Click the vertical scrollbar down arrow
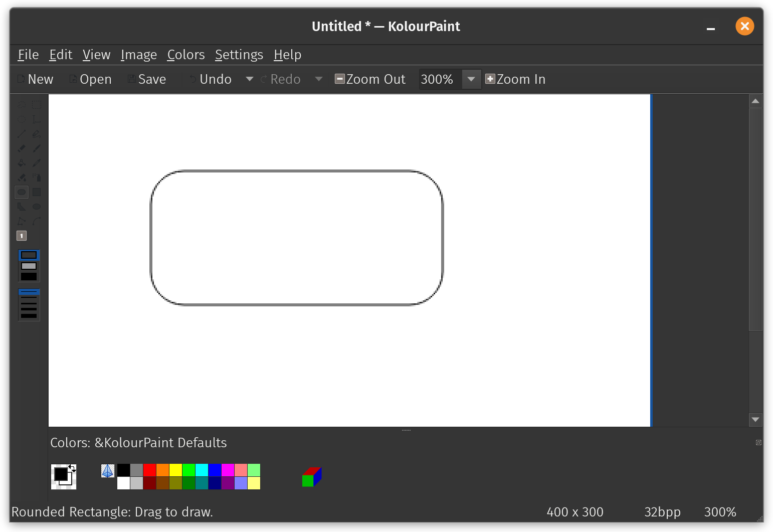This screenshot has height=532, width=773. (755, 420)
